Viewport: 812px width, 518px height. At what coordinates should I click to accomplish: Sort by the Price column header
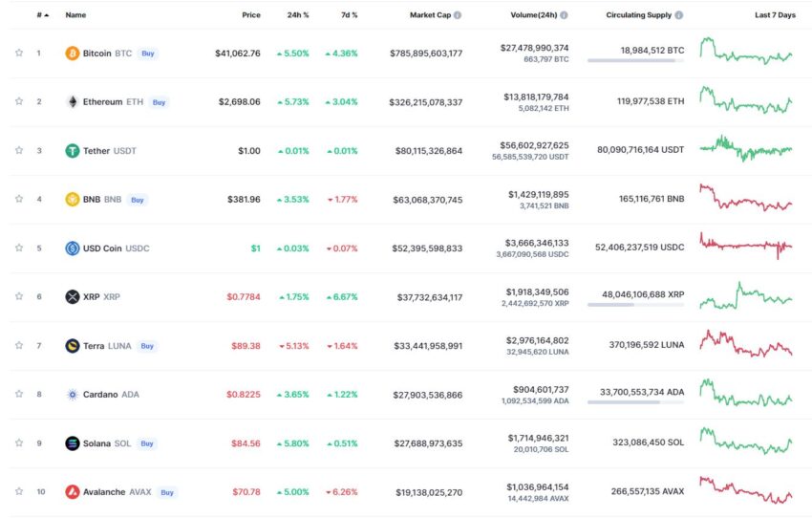[251, 15]
